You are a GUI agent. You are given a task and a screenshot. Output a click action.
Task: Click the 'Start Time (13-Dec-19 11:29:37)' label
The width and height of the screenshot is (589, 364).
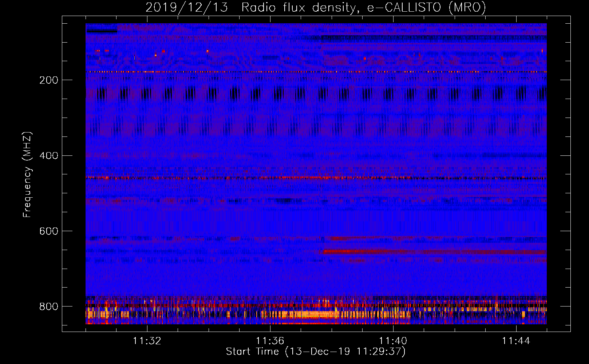click(x=316, y=352)
